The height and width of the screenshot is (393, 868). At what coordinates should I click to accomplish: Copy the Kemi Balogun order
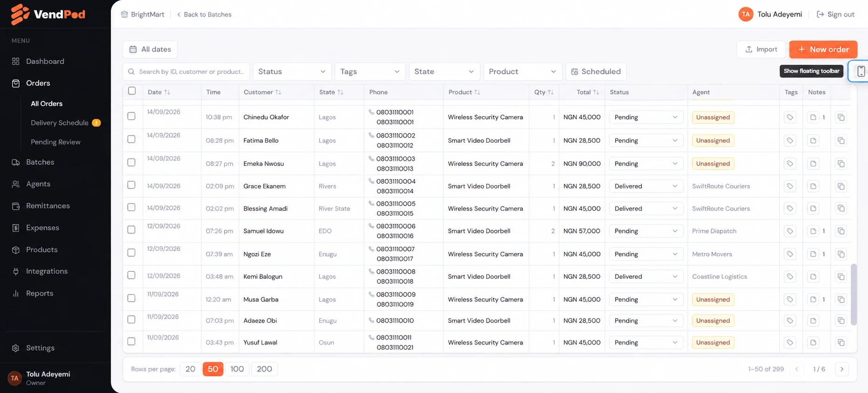tap(841, 276)
